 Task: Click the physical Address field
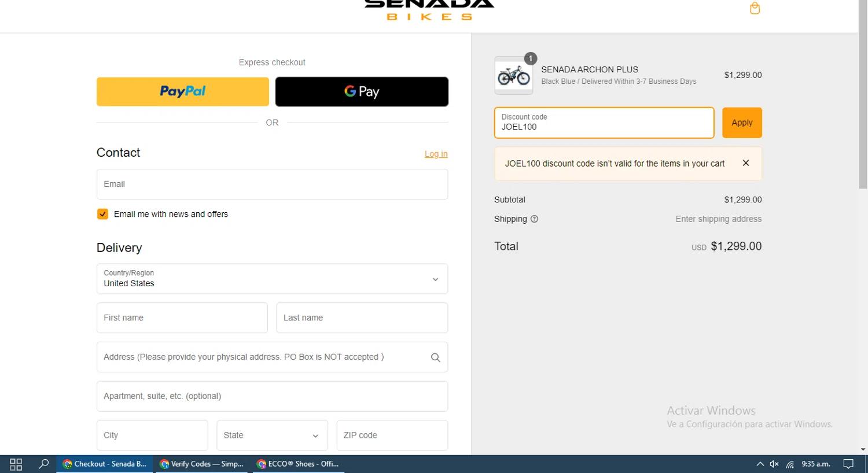[272, 357]
